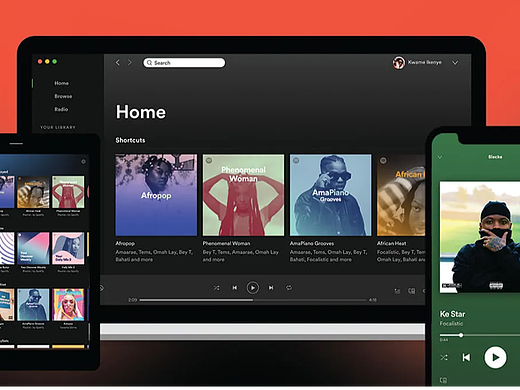Select Radio in the laptop sidebar
This screenshot has height=390, width=520.
[x=61, y=109]
